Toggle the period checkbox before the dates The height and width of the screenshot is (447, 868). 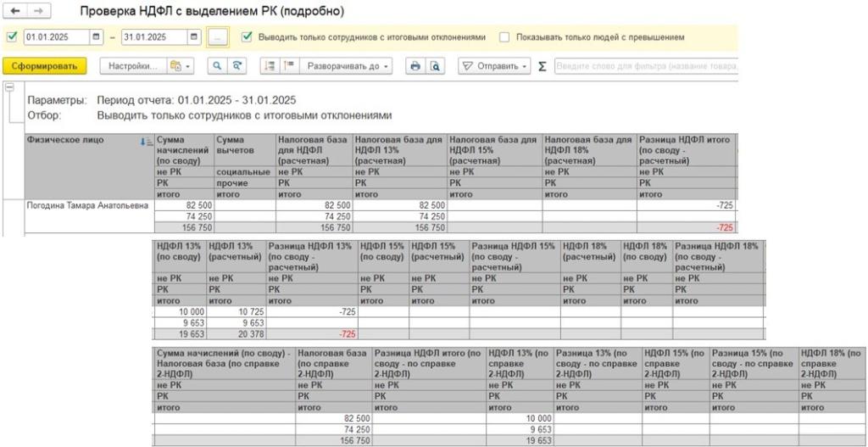11,37
